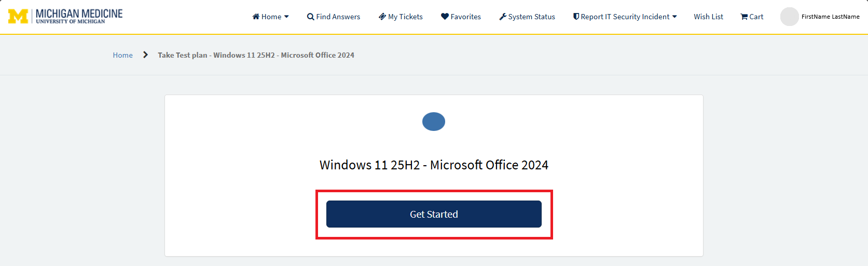Expand the Home menu caret

click(x=286, y=17)
